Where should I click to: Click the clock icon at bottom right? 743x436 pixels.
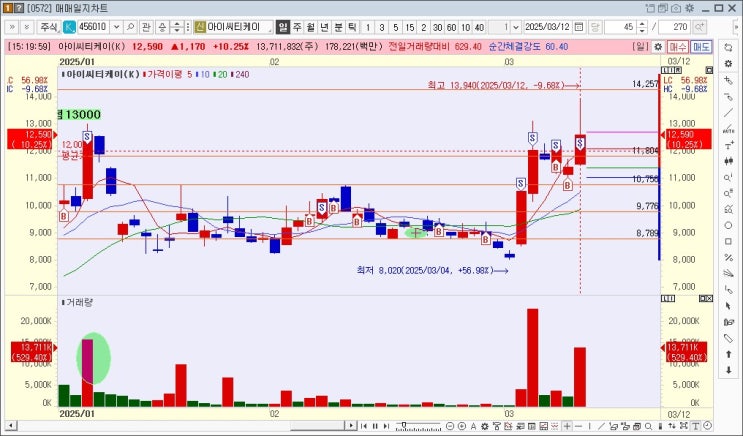click(707, 426)
